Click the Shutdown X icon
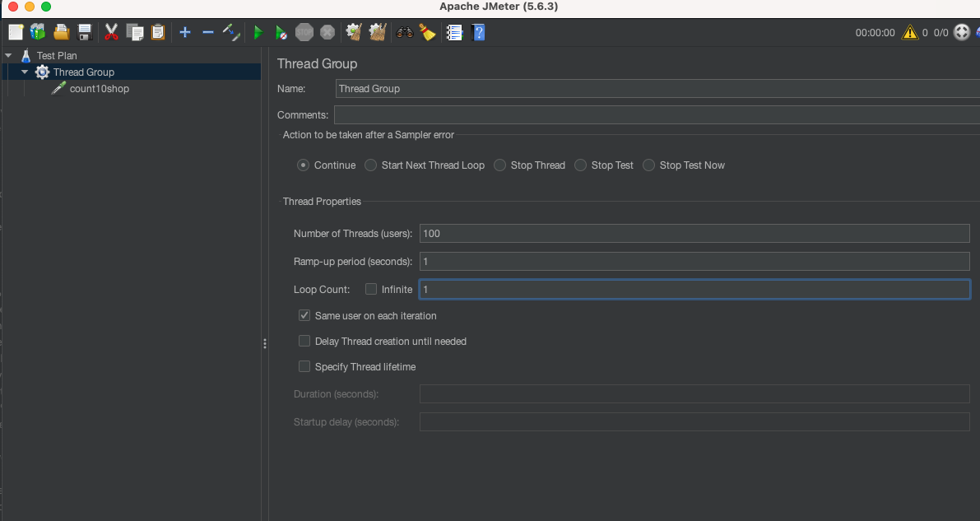Screen dimensions: 980x521 coord(327,32)
